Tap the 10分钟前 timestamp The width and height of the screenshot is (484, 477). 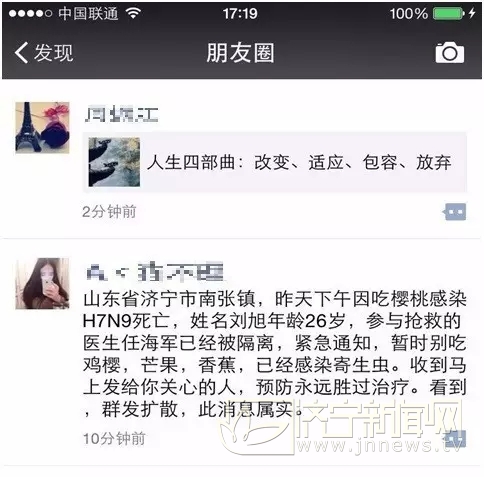pos(114,439)
